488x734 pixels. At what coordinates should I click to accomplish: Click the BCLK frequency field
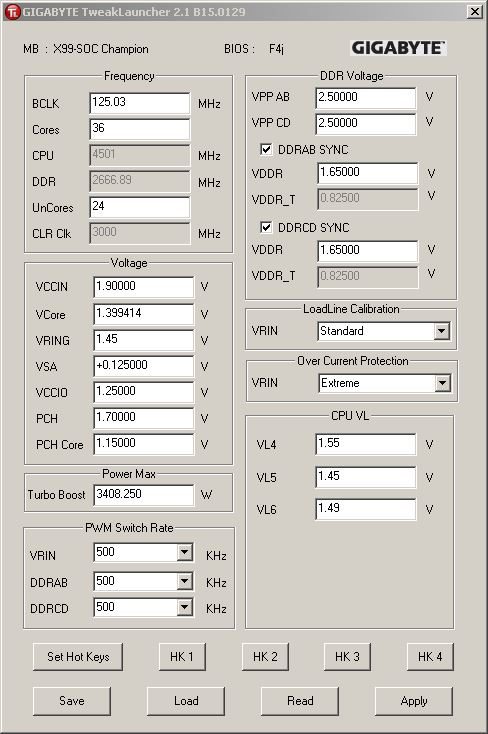(x=140, y=103)
